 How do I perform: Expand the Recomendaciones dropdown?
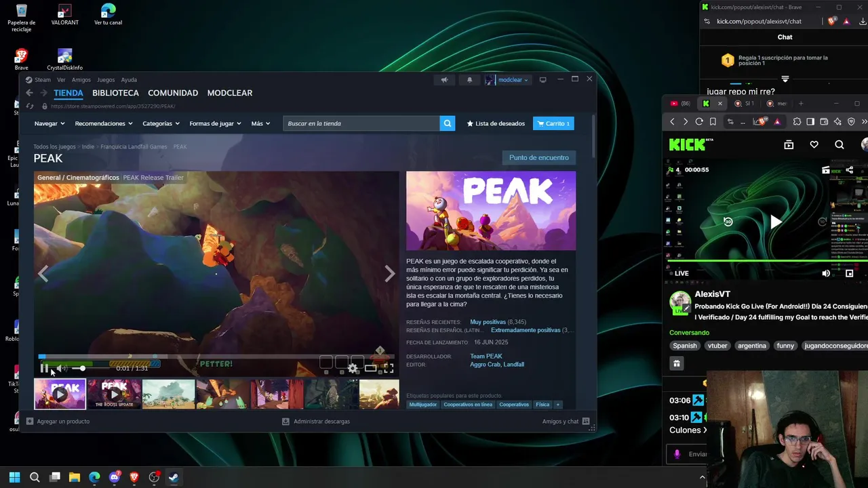coord(104,123)
